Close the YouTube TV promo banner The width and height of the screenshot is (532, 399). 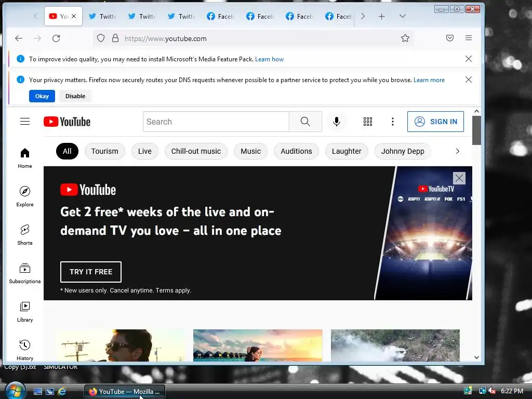(459, 178)
